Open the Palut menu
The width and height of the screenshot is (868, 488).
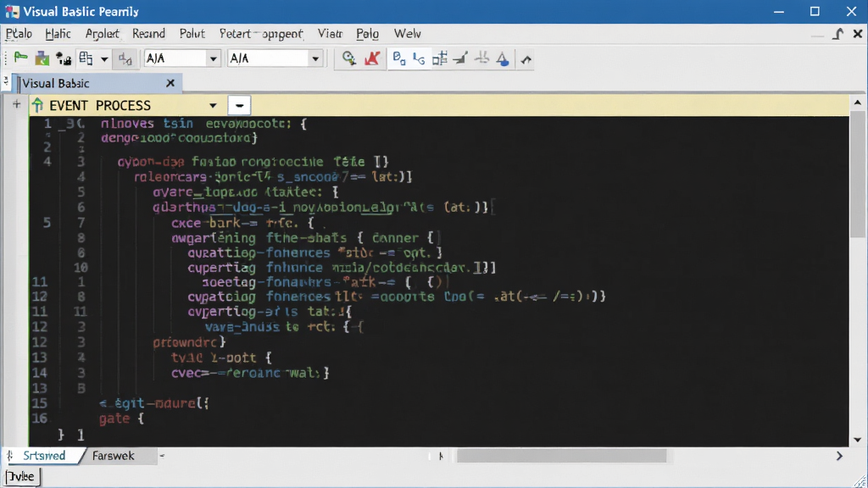192,34
